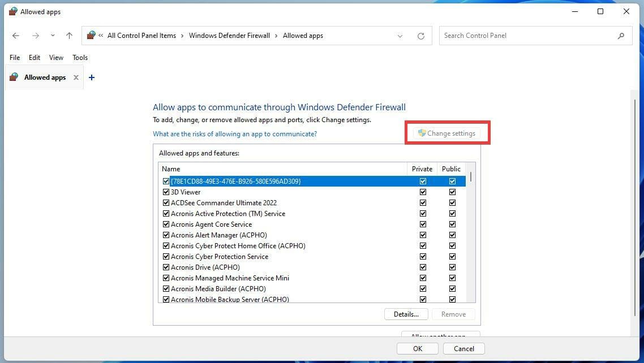Toggle Public for Acronis Managed Machine Service Mini
The width and height of the screenshot is (644, 363).
(x=452, y=278)
